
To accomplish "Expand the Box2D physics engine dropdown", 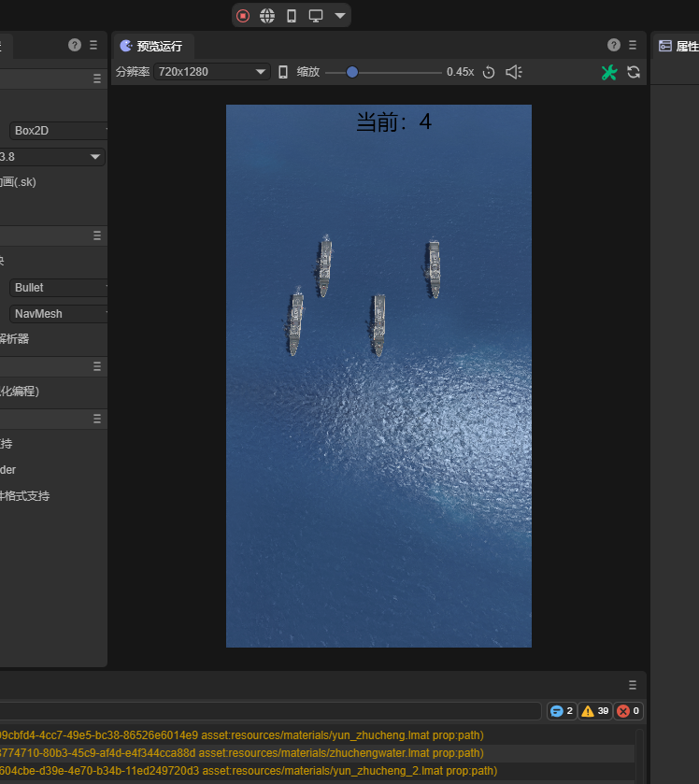I will pyautogui.click(x=58, y=131).
